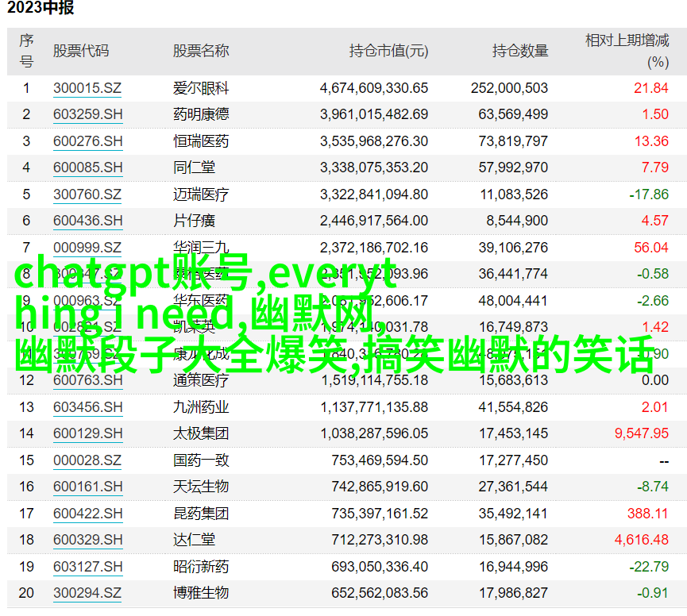This screenshot has width=687, height=616.
Task: Open the 600422.SH code link
Action: coord(88,514)
